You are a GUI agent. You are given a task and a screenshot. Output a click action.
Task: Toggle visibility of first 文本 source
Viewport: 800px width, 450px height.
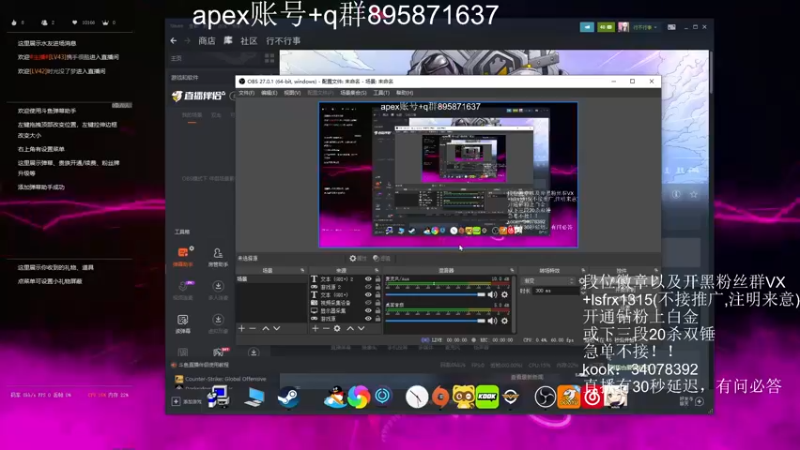[368, 279]
